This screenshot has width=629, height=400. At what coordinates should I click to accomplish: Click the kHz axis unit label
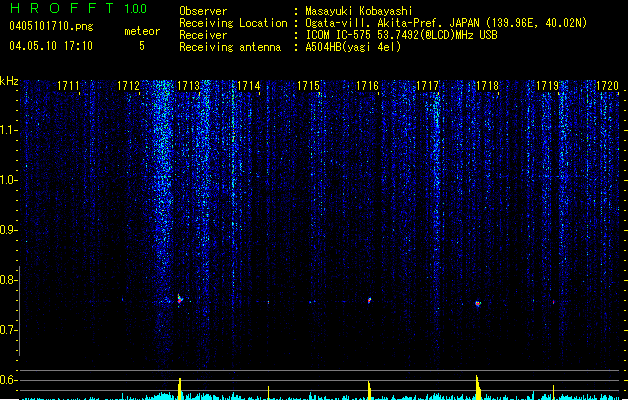click(9, 81)
